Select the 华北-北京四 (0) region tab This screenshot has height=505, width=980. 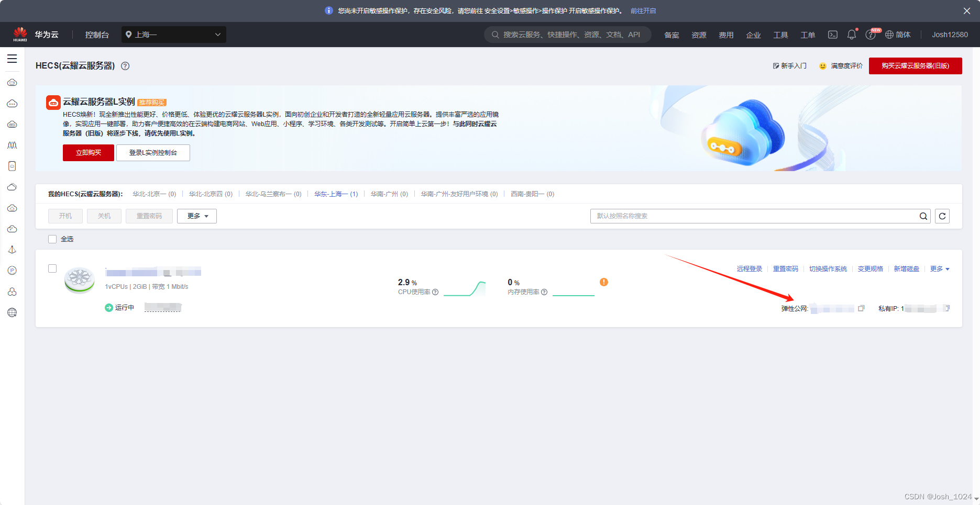click(211, 194)
